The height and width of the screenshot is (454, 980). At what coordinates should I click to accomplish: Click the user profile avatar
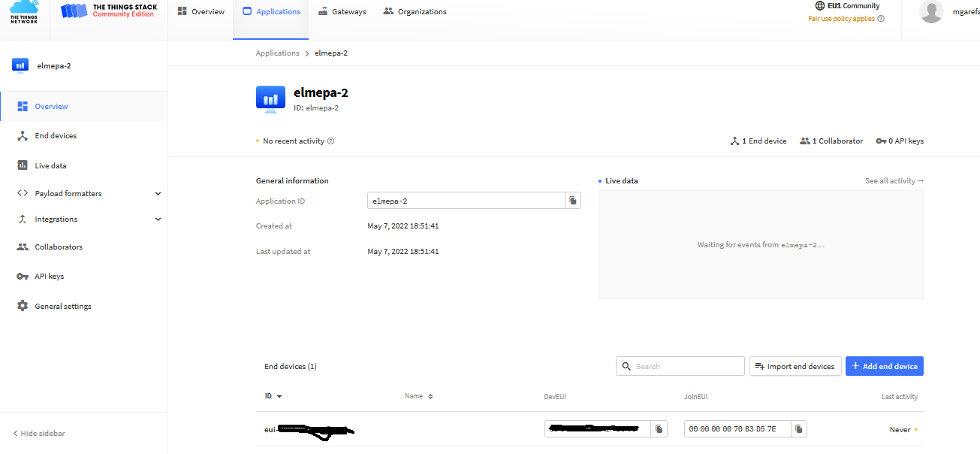pos(932,12)
